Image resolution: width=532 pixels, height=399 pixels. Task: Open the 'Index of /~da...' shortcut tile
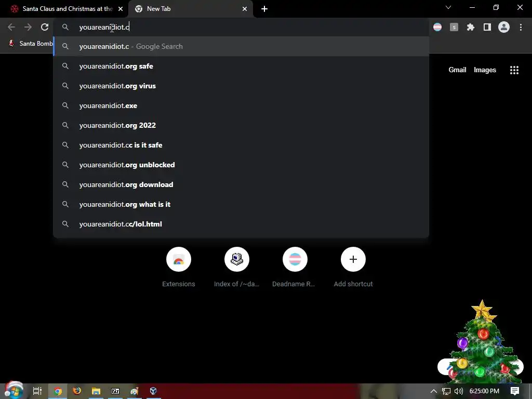pos(237,268)
